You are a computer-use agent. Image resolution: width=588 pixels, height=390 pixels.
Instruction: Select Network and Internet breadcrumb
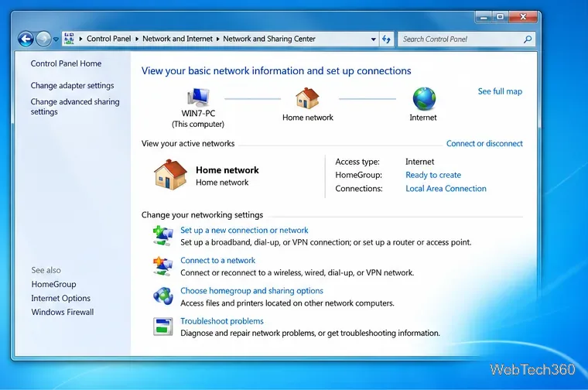click(177, 39)
